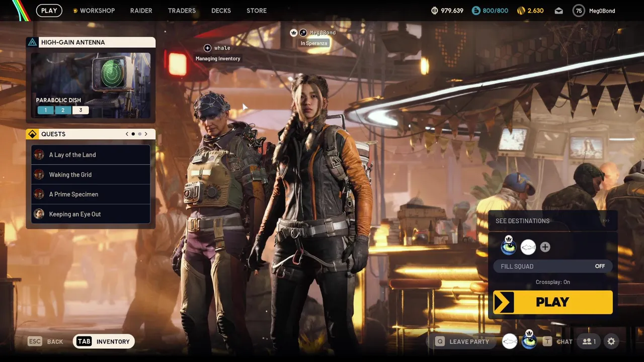The height and width of the screenshot is (362, 644).
Task: Click the level 75 badge
Action: 579,11
